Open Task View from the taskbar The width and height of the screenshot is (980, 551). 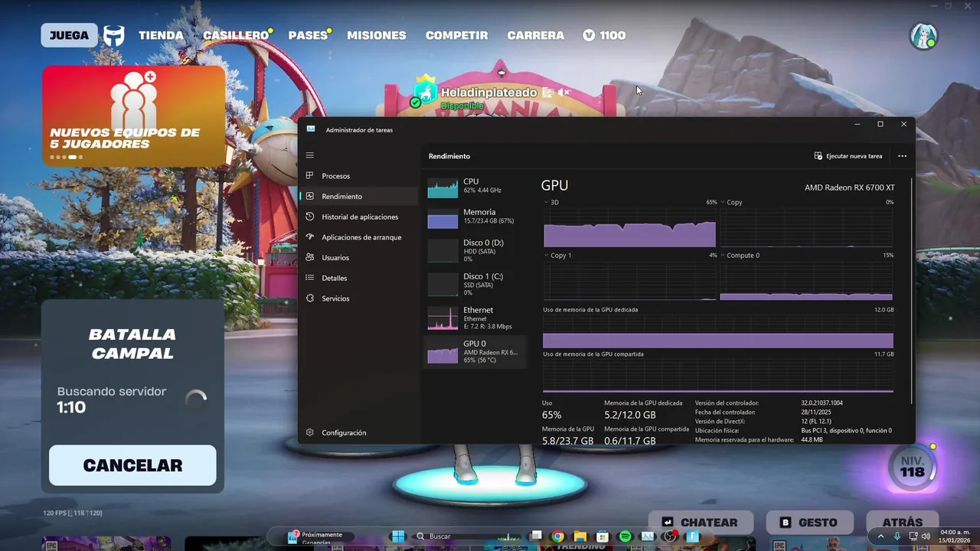click(x=536, y=536)
